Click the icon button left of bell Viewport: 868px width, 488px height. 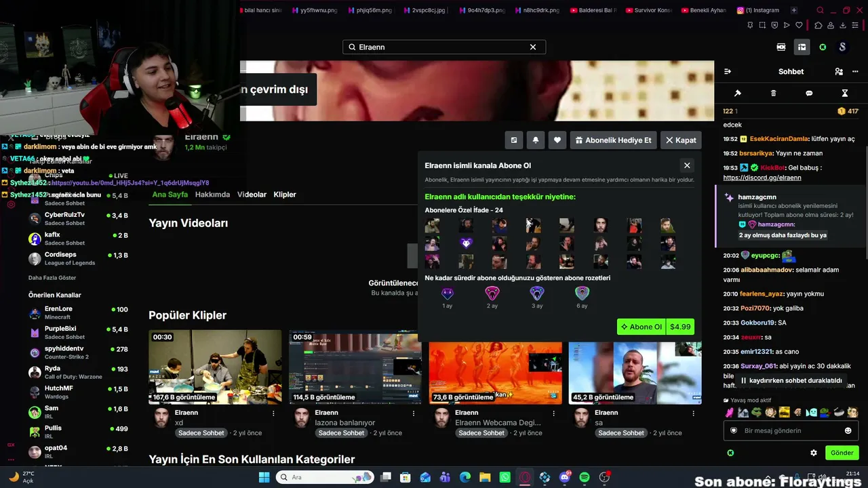click(514, 140)
